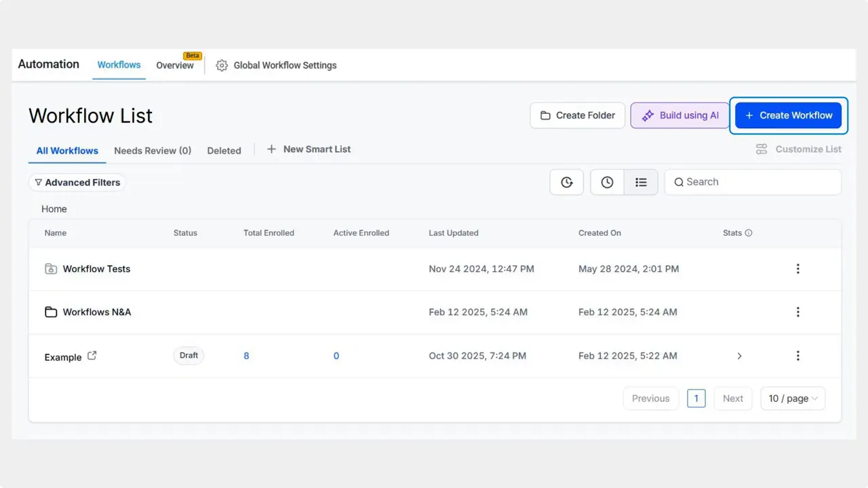Screen dimensions: 868x488
Task: Click the sparkle icon on Build using AI
Action: pos(647,115)
